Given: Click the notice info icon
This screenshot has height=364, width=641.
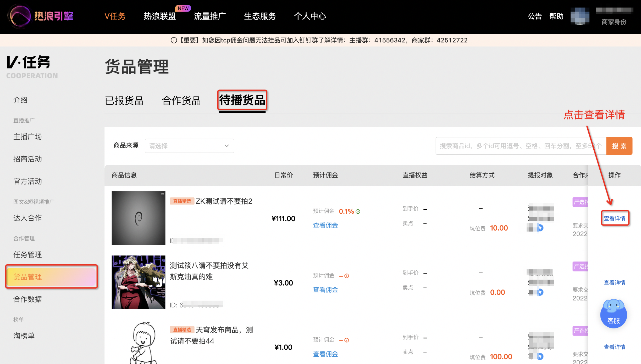Looking at the screenshot, I should (174, 40).
